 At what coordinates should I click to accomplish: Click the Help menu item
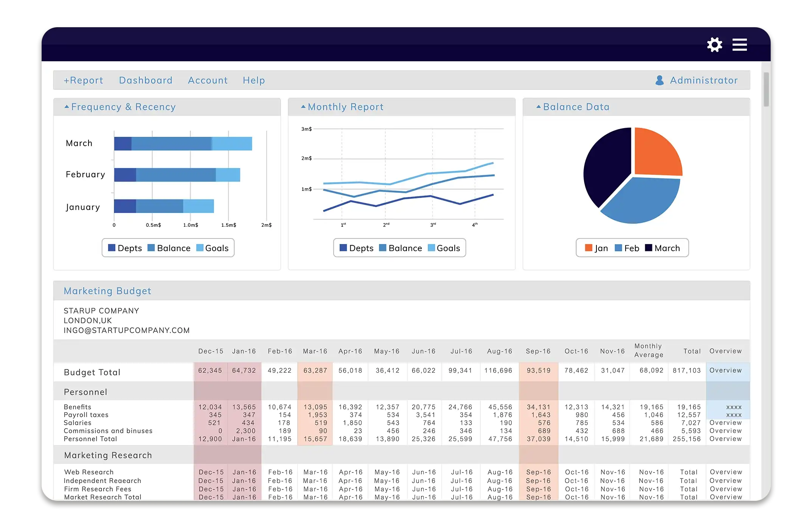point(253,80)
